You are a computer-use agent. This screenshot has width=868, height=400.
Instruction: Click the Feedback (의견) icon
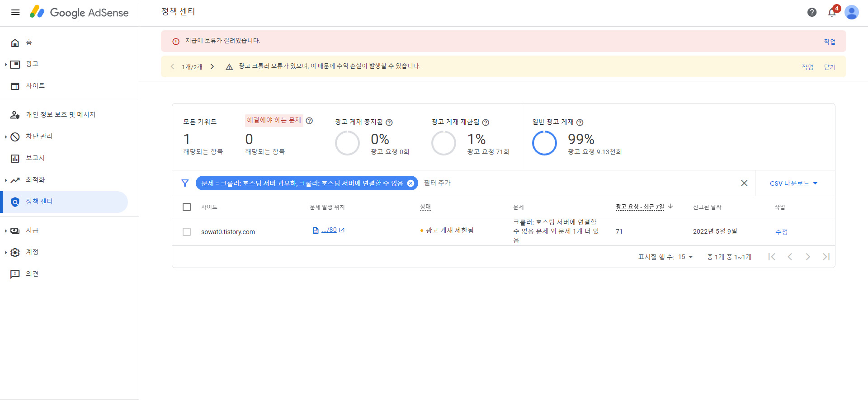15,274
